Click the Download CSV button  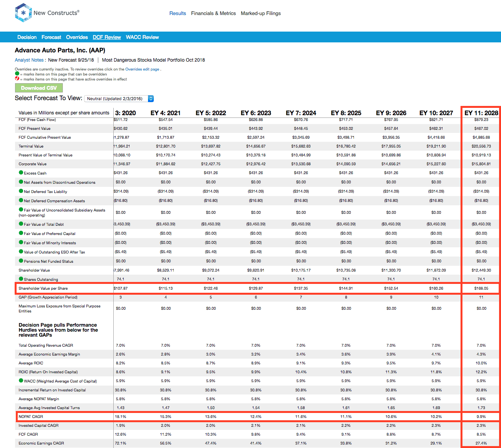coord(39,88)
